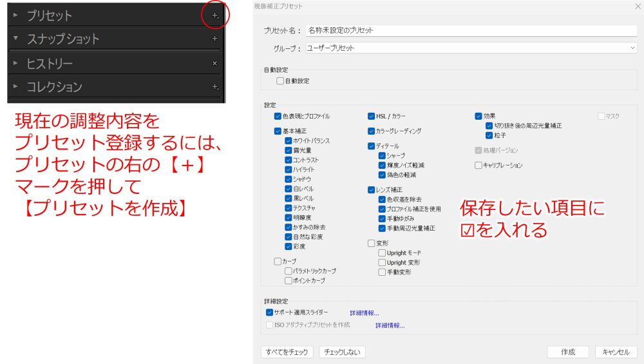
Task: Enable the 自動設定 checkbox
Action: pyautogui.click(x=280, y=81)
